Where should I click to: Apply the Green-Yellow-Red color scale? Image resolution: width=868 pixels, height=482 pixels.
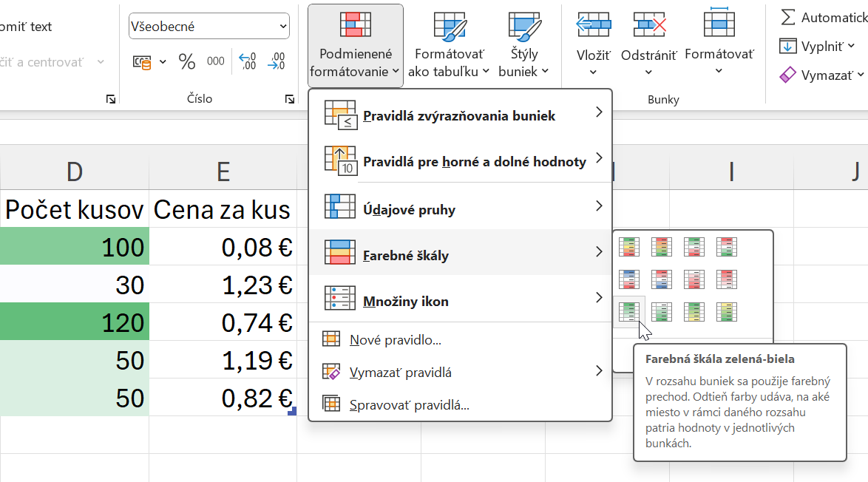pos(629,247)
